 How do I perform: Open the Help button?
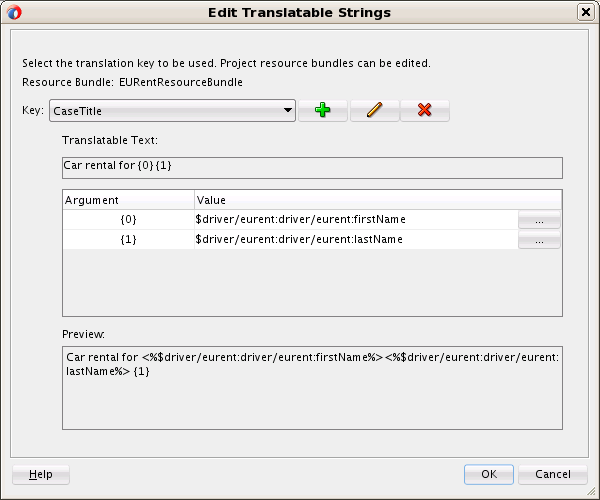coord(41,474)
